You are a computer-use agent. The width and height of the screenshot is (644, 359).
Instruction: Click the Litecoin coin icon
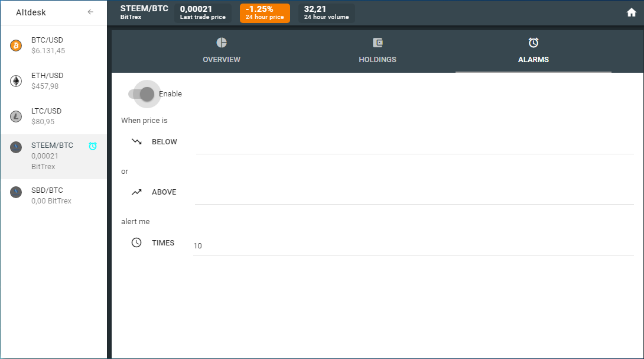coord(16,117)
